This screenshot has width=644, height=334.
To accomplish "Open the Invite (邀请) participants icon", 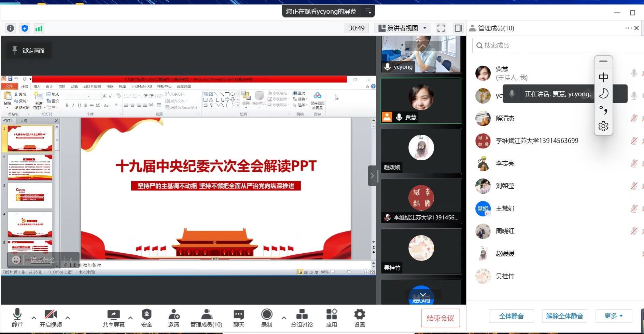I will click(x=173, y=318).
